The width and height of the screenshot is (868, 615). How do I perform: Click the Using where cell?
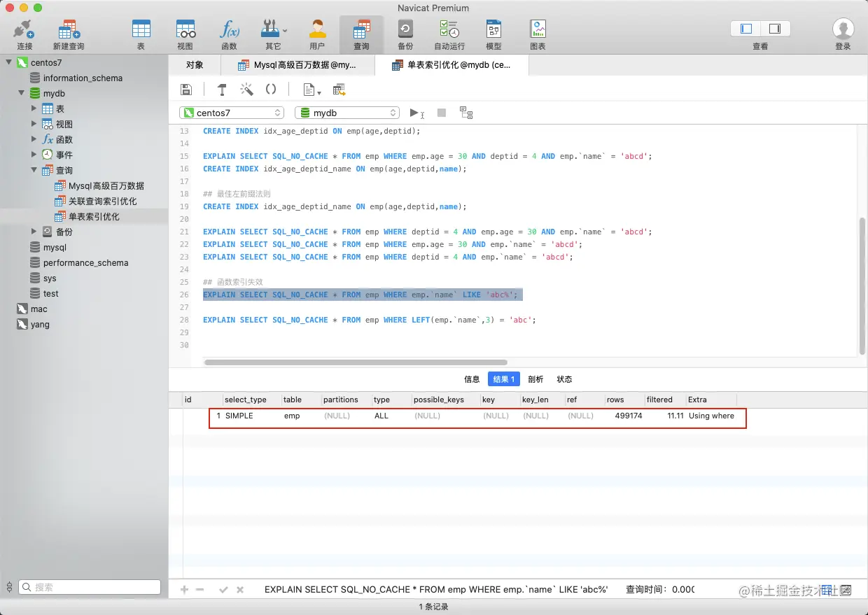click(x=711, y=416)
